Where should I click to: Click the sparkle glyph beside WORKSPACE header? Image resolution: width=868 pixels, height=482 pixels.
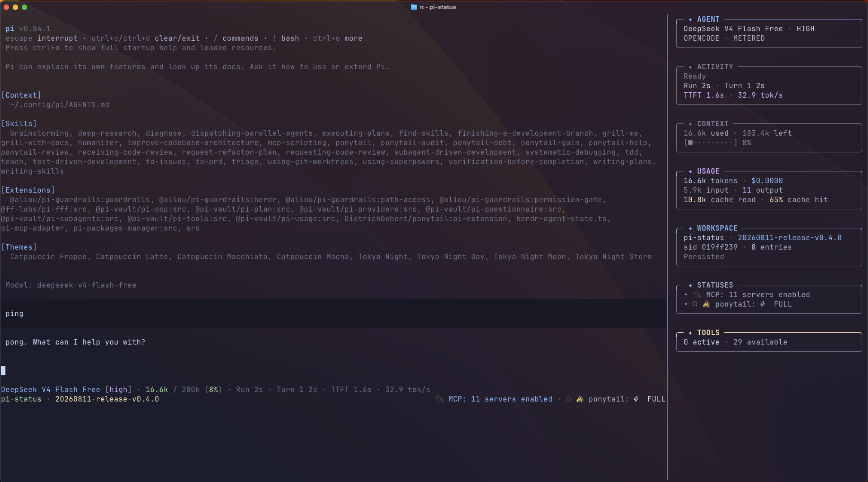coord(690,228)
